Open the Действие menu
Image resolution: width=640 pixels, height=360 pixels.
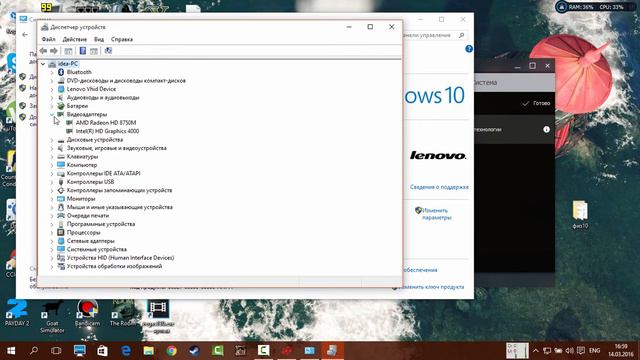75,39
